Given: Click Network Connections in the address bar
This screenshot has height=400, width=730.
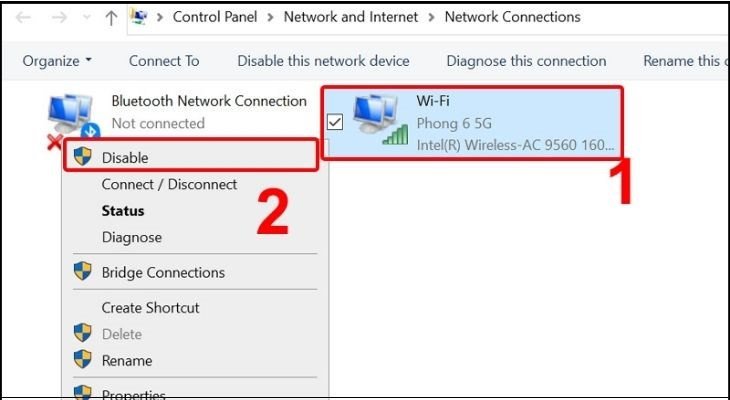Looking at the screenshot, I should [512, 17].
